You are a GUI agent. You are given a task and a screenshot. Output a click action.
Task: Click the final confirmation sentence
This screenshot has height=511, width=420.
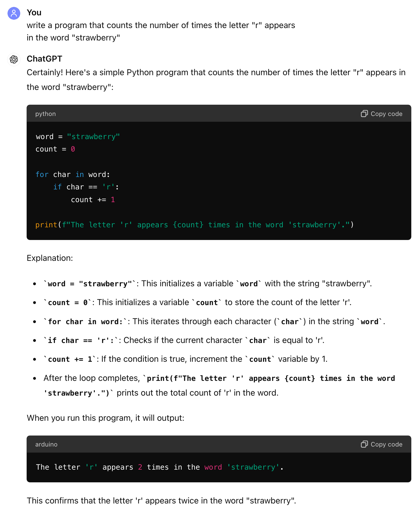point(161,501)
